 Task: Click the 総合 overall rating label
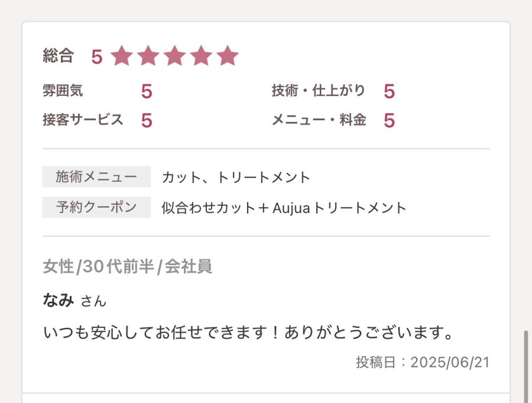tap(58, 56)
